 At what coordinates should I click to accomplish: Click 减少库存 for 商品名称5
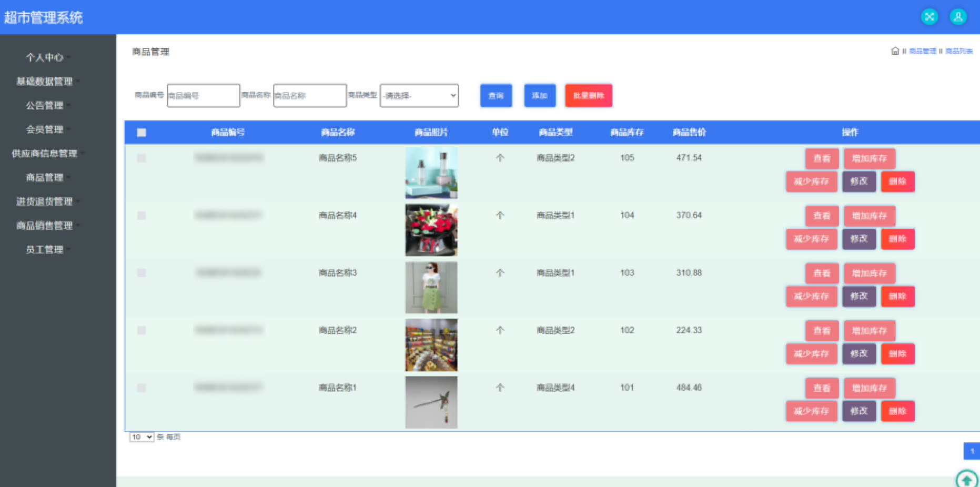click(811, 181)
